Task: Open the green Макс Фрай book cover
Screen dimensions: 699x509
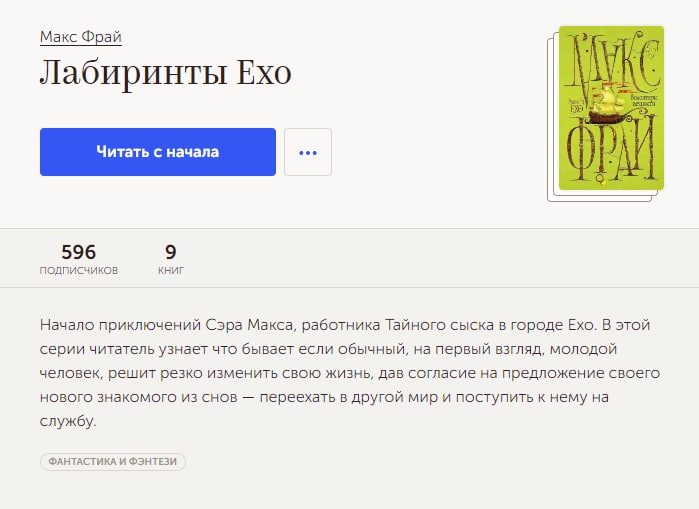Action: [611, 108]
